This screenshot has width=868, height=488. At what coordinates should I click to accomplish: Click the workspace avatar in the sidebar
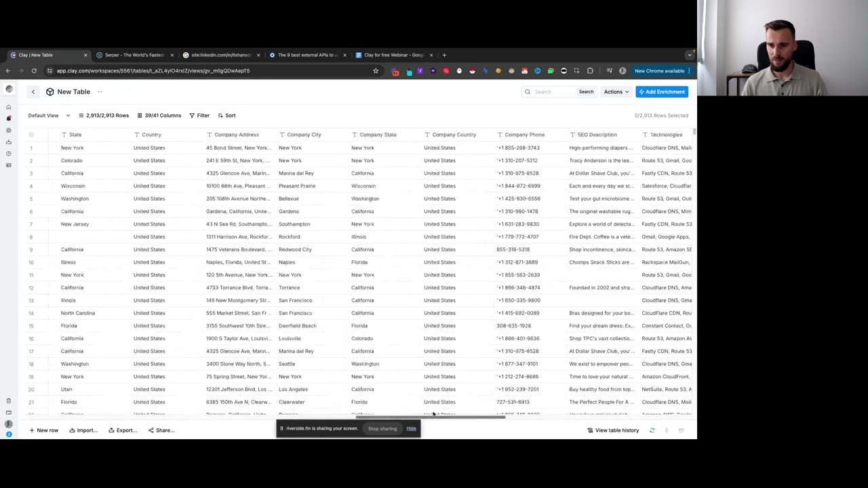(x=9, y=89)
